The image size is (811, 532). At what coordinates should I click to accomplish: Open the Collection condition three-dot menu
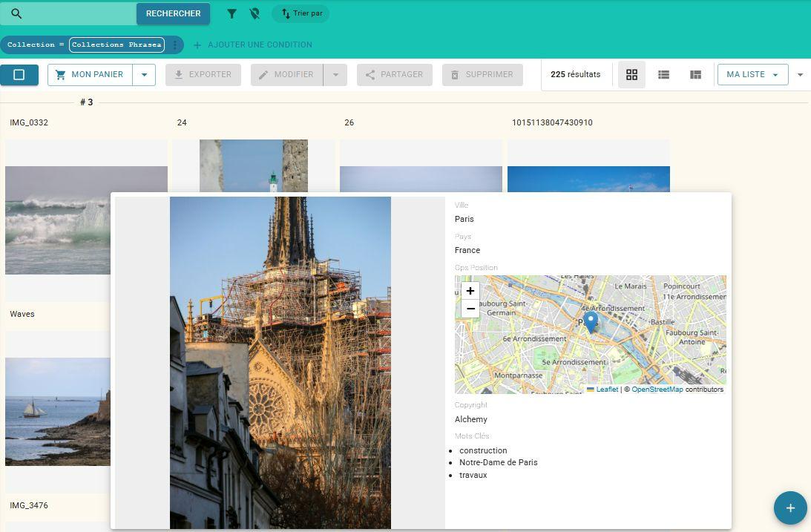click(175, 45)
